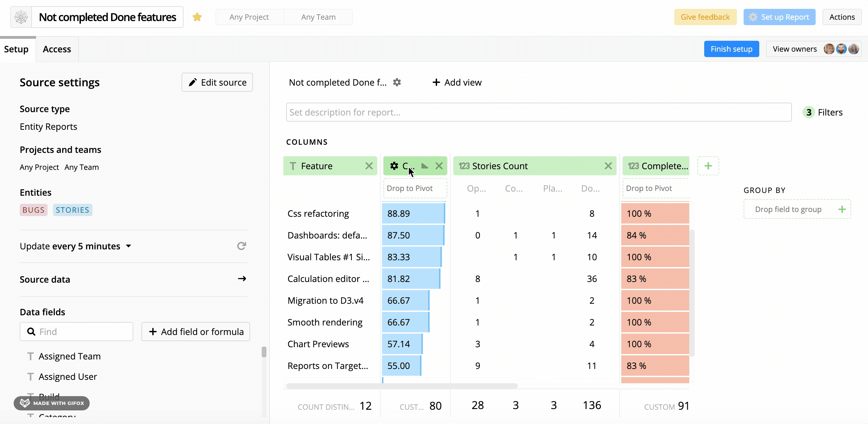Click the Finish setup button
Image resolution: width=868 pixels, height=424 pixels.
coord(731,49)
